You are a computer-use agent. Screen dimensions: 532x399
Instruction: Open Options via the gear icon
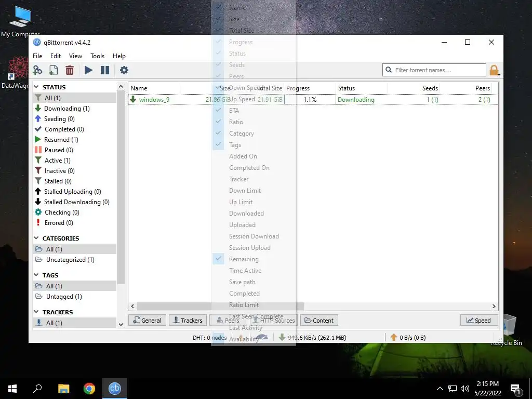[x=124, y=70]
